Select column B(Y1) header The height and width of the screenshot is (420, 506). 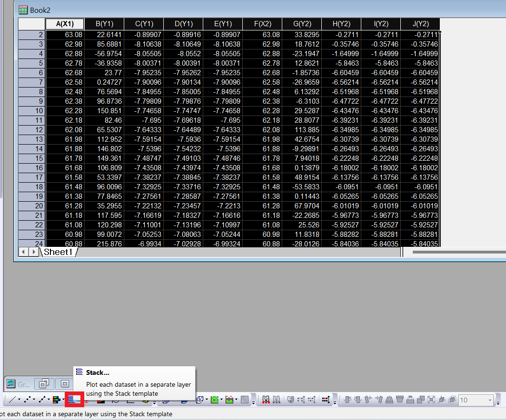[104, 24]
